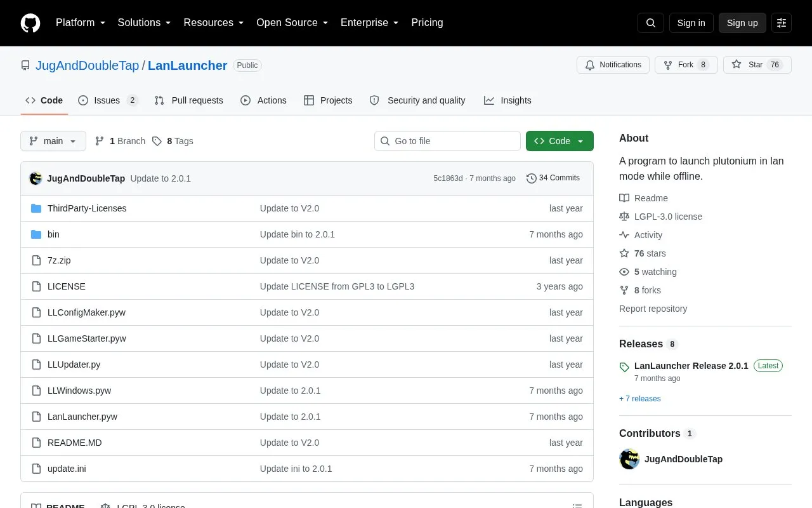This screenshot has height=508, width=812.
Task: Open the Actions tab
Action: pyautogui.click(x=264, y=100)
